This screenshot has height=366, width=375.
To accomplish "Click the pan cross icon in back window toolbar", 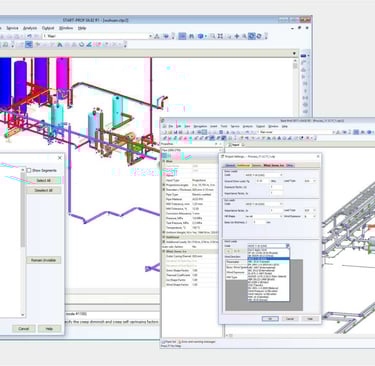I will pyautogui.click(x=237, y=36).
